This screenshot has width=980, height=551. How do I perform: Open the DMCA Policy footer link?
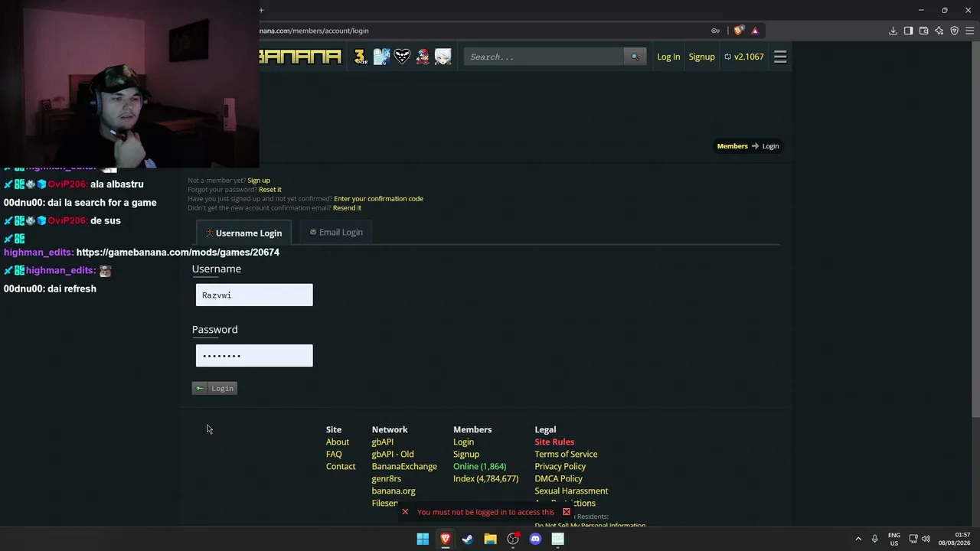pos(558,478)
